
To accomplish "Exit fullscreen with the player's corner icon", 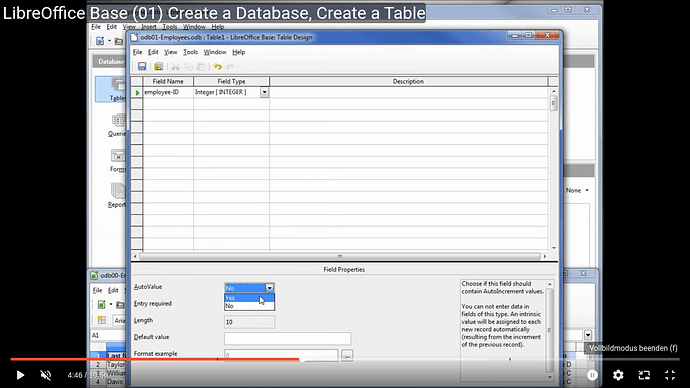I will pyautogui.click(x=670, y=375).
